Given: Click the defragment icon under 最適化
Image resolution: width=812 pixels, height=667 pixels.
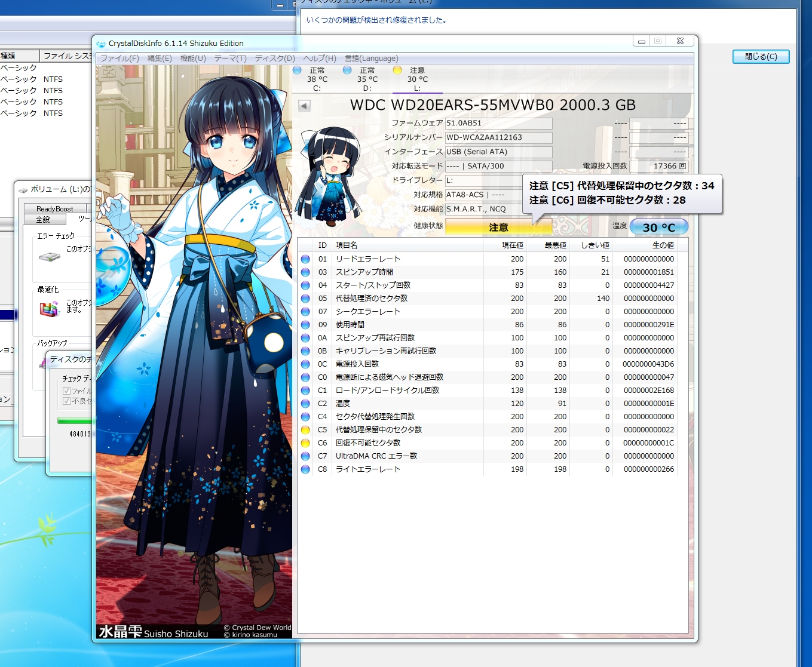Looking at the screenshot, I should point(50,308).
